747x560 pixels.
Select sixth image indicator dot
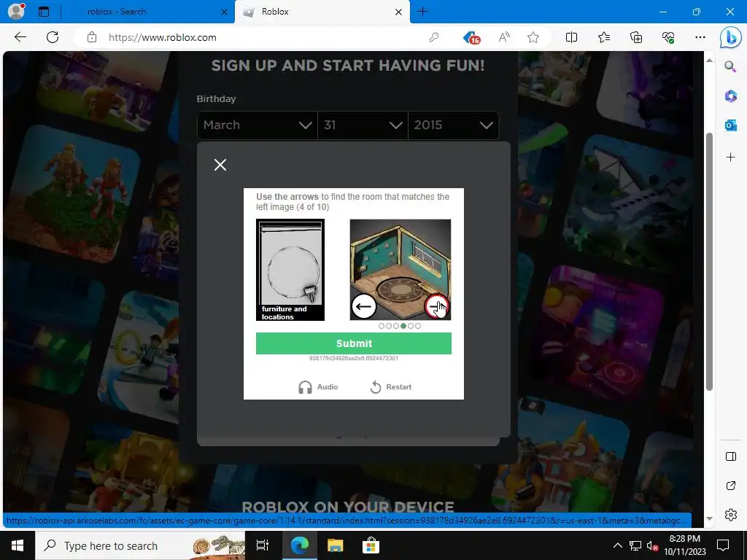tap(418, 326)
